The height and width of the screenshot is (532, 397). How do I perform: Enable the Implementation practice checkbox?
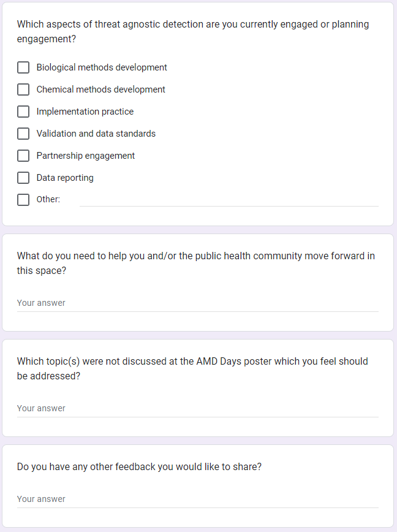click(23, 112)
